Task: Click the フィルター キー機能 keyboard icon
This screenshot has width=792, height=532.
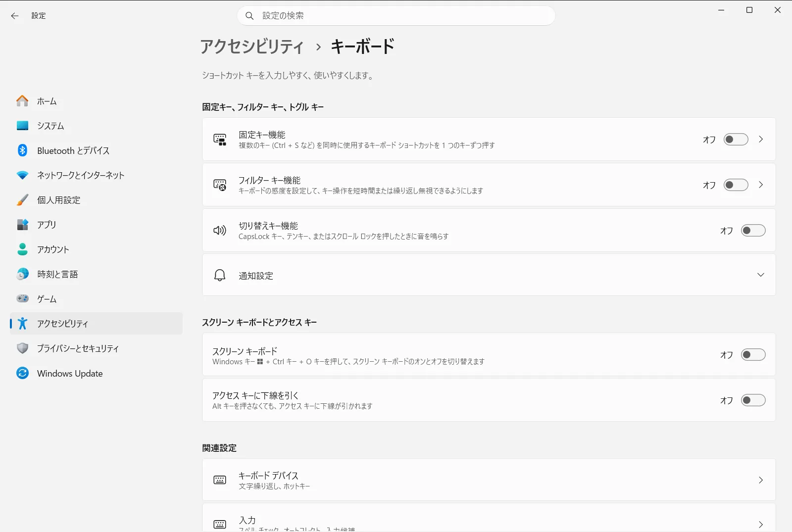Action: coord(220,185)
